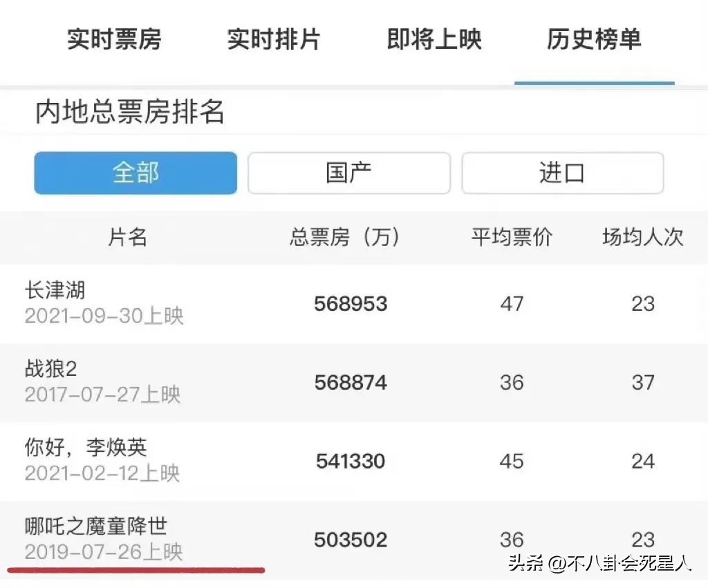This screenshot has height=588, width=708.
Task: Open the 实时排片 tab
Action: pos(274,40)
